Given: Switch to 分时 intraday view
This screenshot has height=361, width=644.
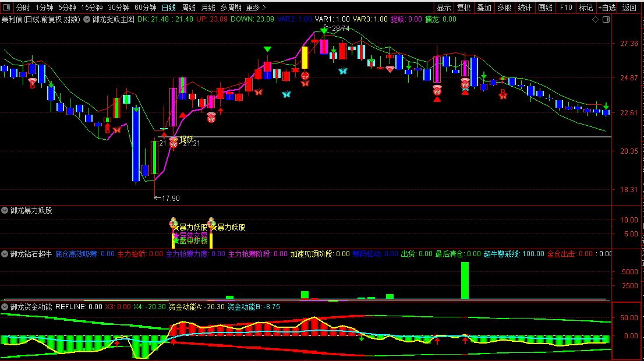Looking at the screenshot, I should [x=23, y=8].
